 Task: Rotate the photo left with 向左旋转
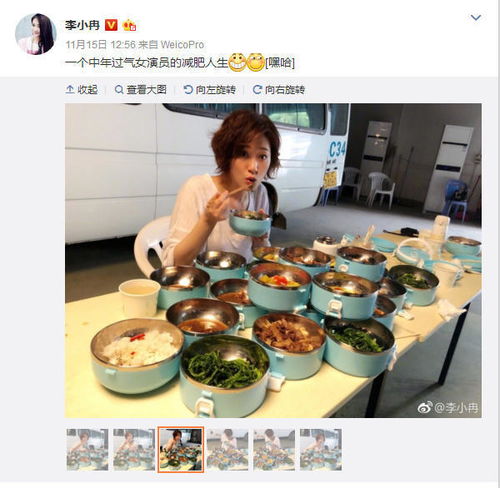210,89
